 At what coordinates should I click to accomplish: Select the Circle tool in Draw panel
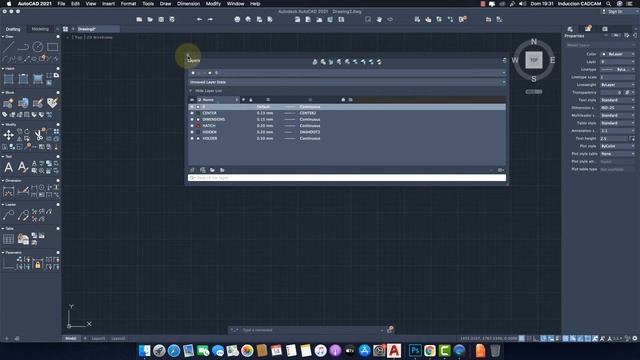38,47
